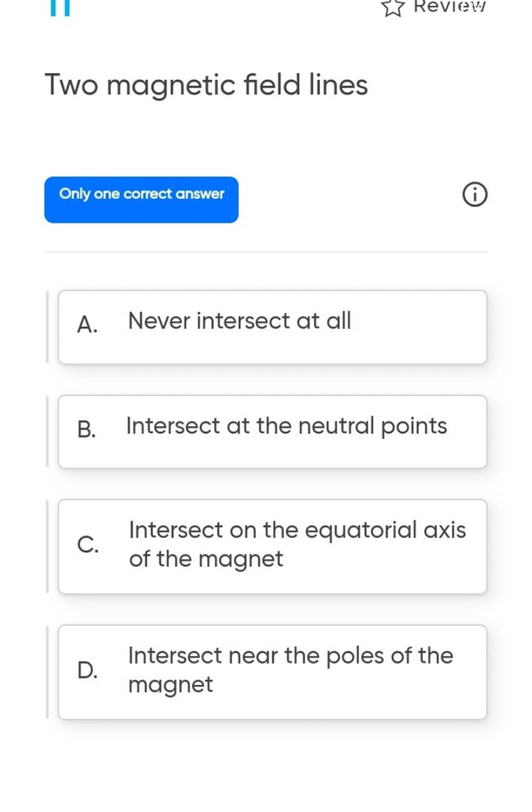532x812 pixels.
Task: Select answer D, Intersect near the poles
Action: [x=273, y=671]
